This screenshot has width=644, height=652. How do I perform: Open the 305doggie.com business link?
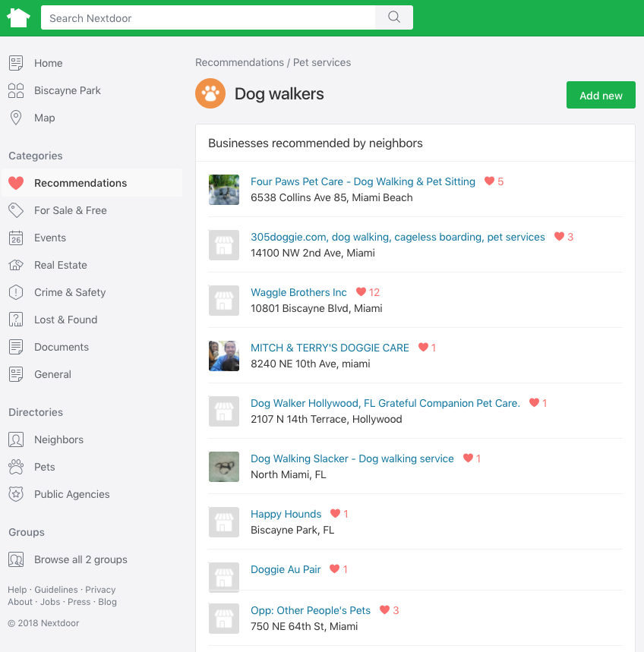coord(398,237)
